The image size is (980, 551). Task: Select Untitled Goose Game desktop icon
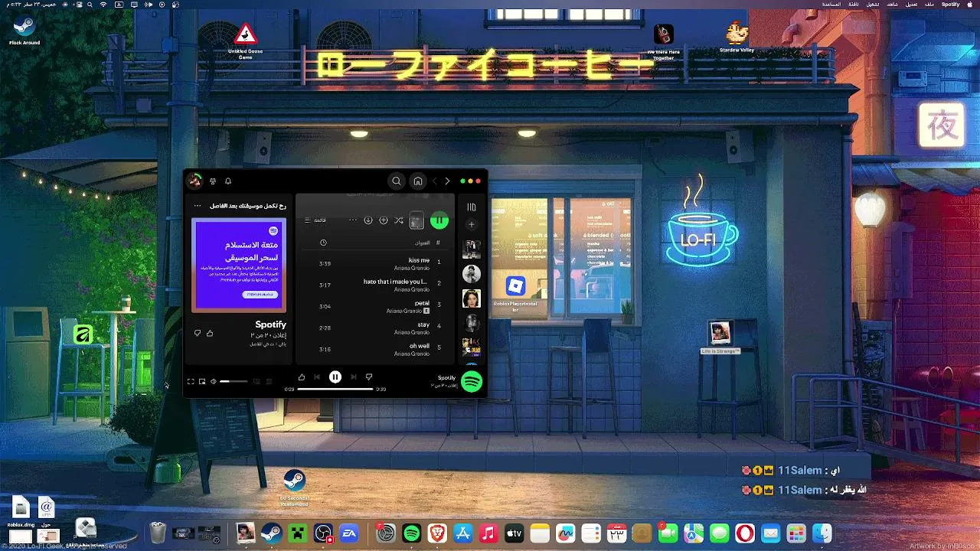pos(245,41)
